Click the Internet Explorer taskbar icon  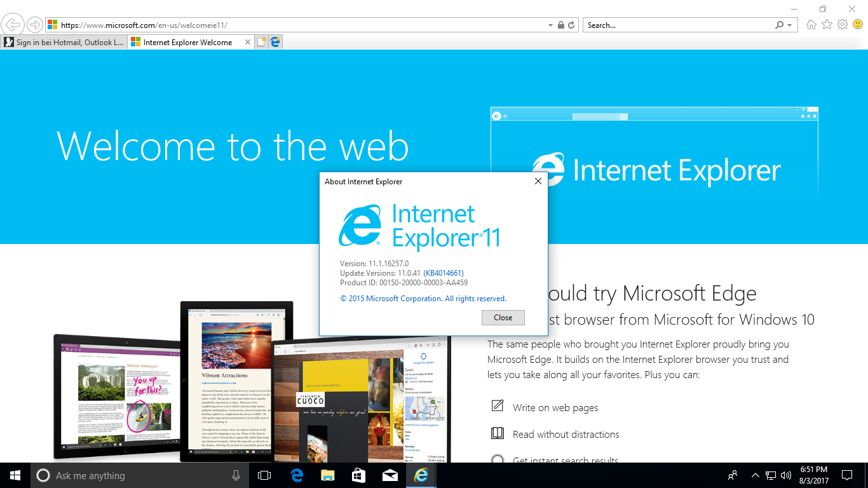point(421,475)
